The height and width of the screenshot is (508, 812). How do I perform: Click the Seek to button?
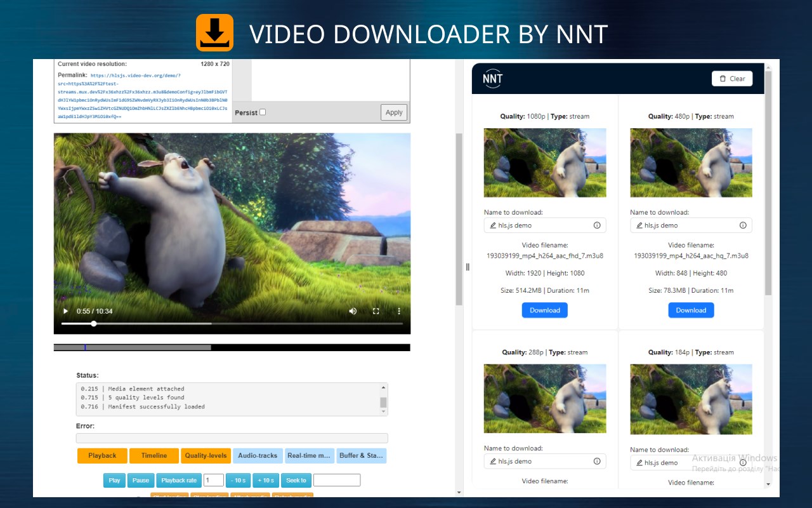pyautogui.click(x=296, y=480)
